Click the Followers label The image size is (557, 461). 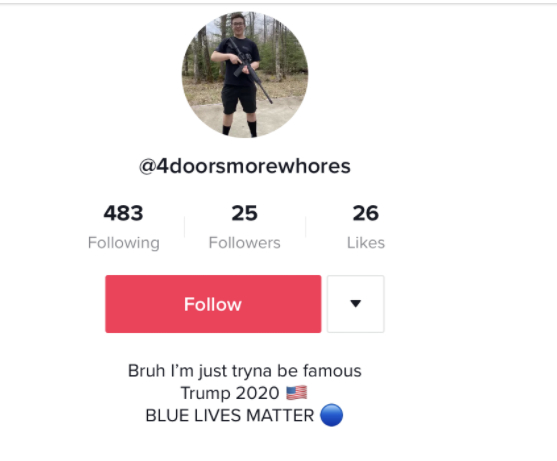pyautogui.click(x=244, y=243)
